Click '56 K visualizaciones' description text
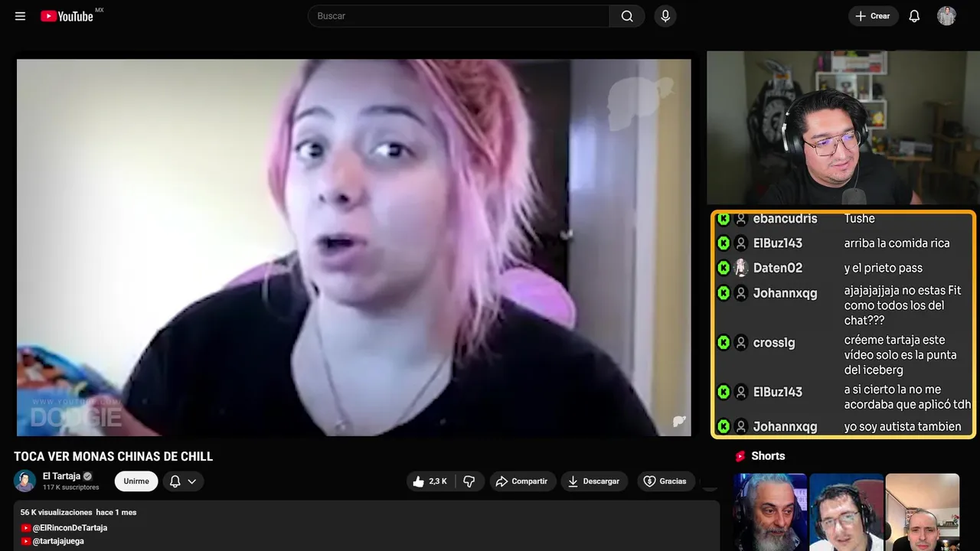Image resolution: width=980 pixels, height=551 pixels. [56, 512]
